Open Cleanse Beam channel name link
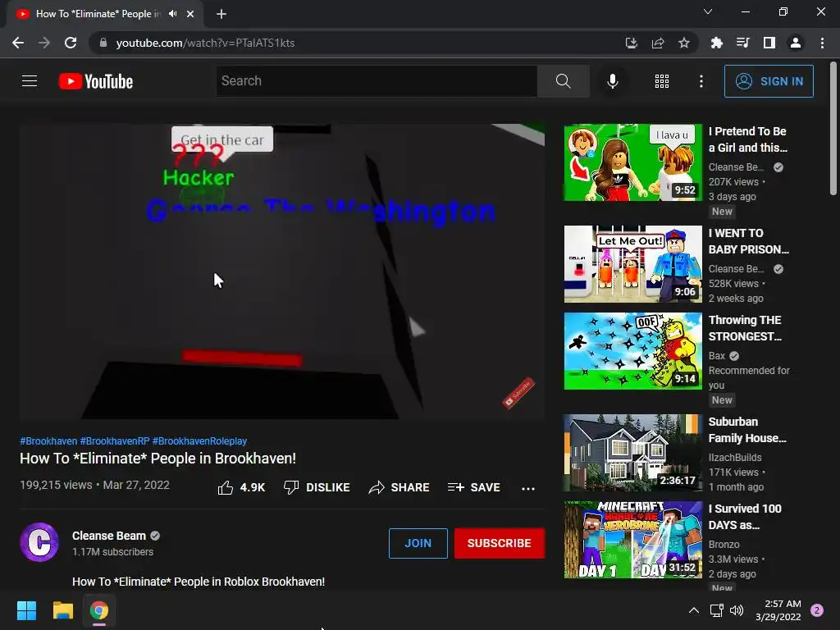 109,536
